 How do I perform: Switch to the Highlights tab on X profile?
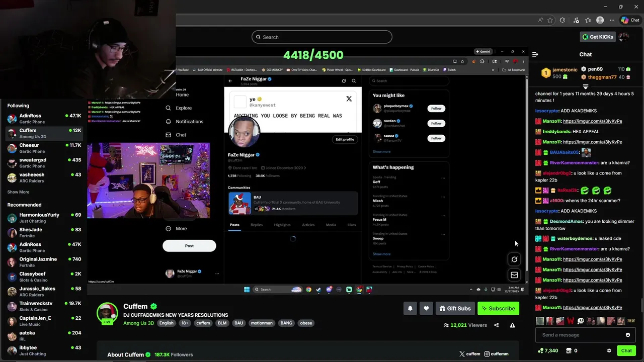pos(282,225)
